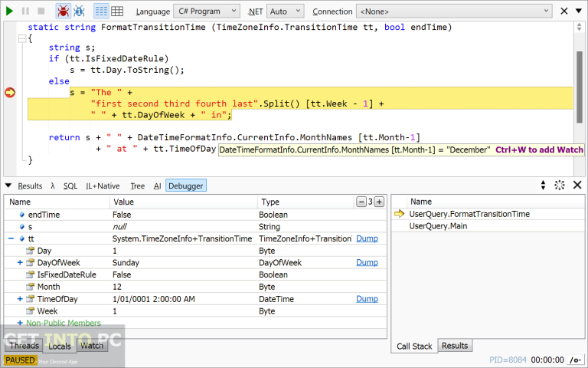The width and height of the screenshot is (588, 368).
Task: Decrease expansion depth with minus button
Action: tap(361, 202)
